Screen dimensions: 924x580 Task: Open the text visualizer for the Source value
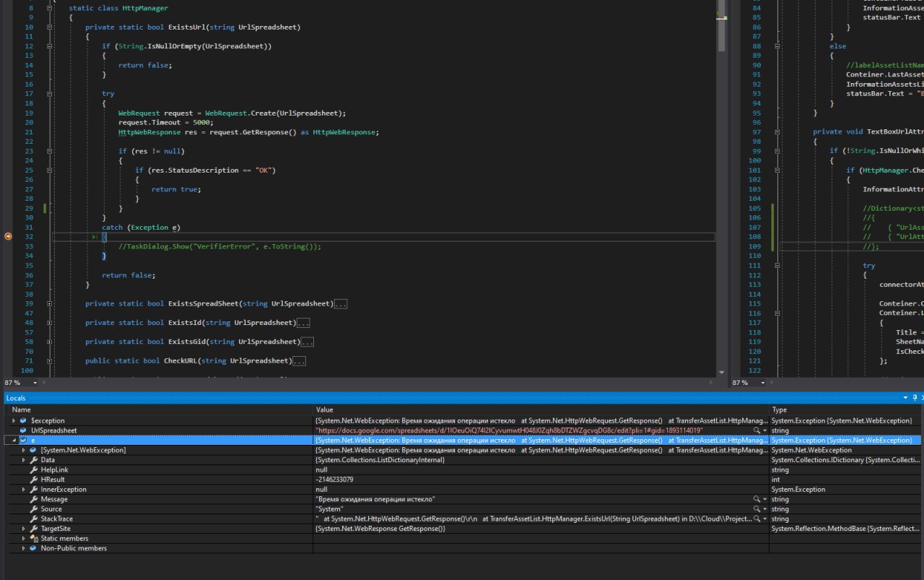point(757,509)
